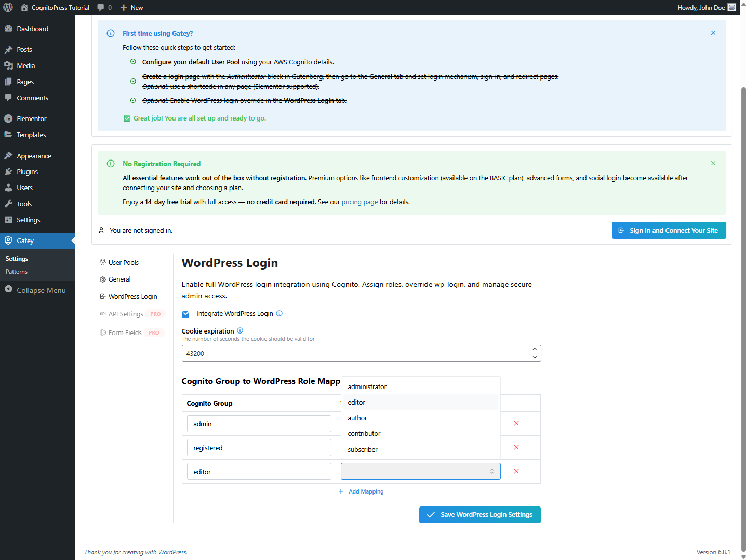The image size is (746, 560).
Task: Open API Settings PRO tab
Action: pyautogui.click(x=131, y=314)
